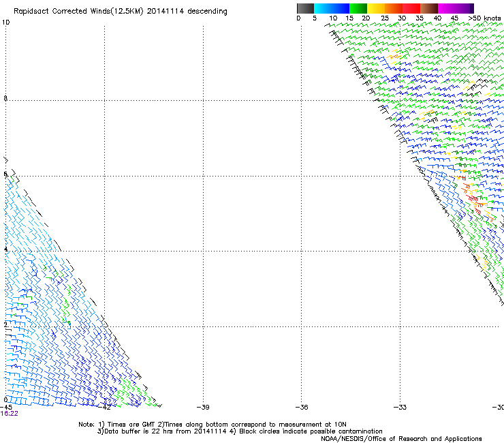Click the -42 longitude axis label
Image resolution: width=504 pixels, height=443 pixels.
[104, 407]
